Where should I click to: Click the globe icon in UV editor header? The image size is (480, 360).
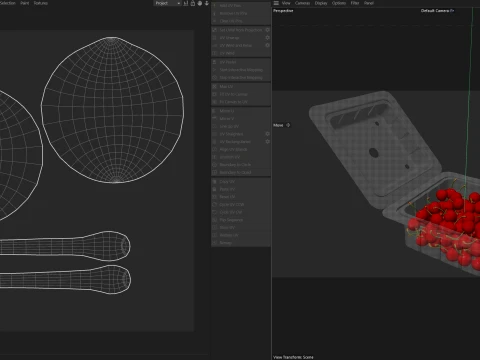pos(200,3)
